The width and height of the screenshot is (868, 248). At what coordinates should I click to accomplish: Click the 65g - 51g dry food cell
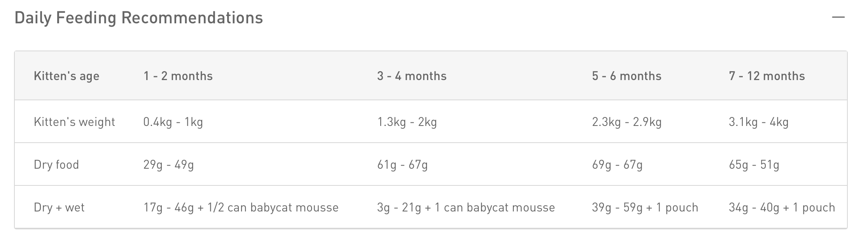[754, 165]
